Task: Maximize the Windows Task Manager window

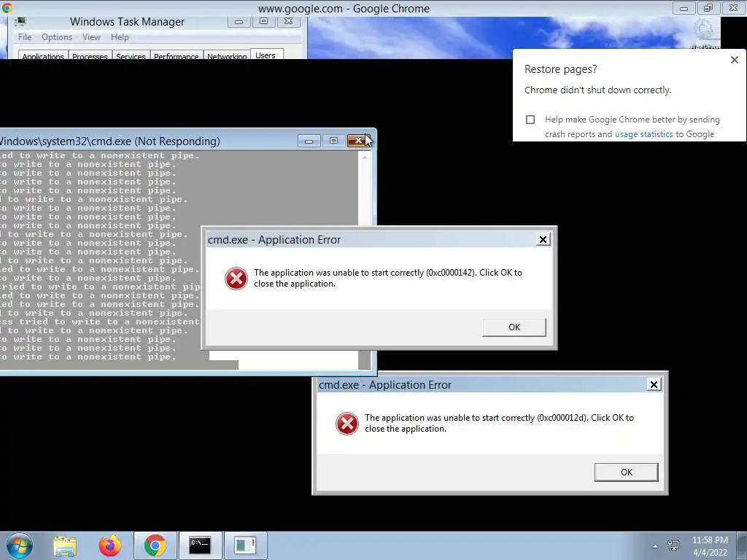Action: 263,21
